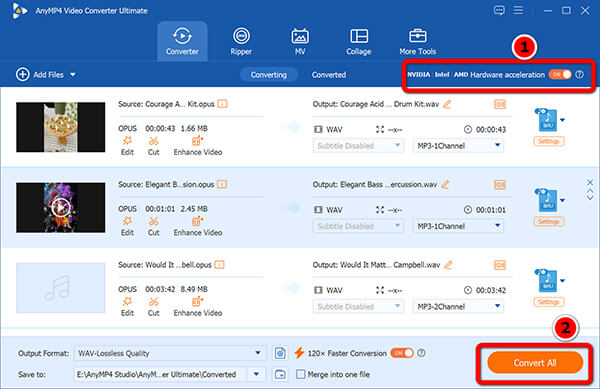Click the Add Files button

tap(40, 75)
